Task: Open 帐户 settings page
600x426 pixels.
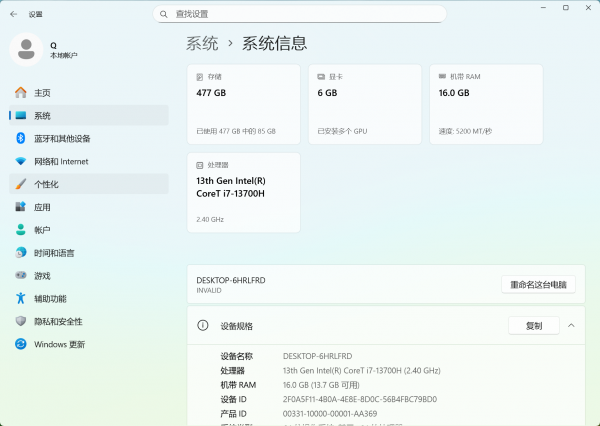Action: (x=89, y=230)
